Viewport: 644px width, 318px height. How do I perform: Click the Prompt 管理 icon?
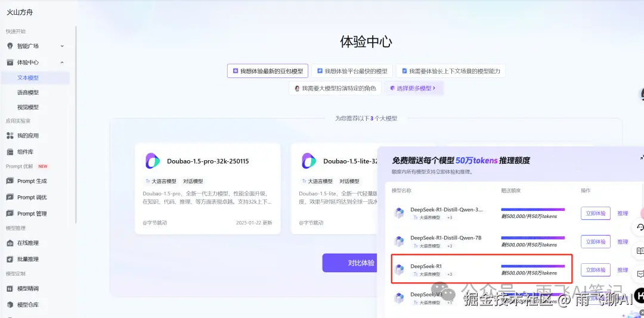10,213
